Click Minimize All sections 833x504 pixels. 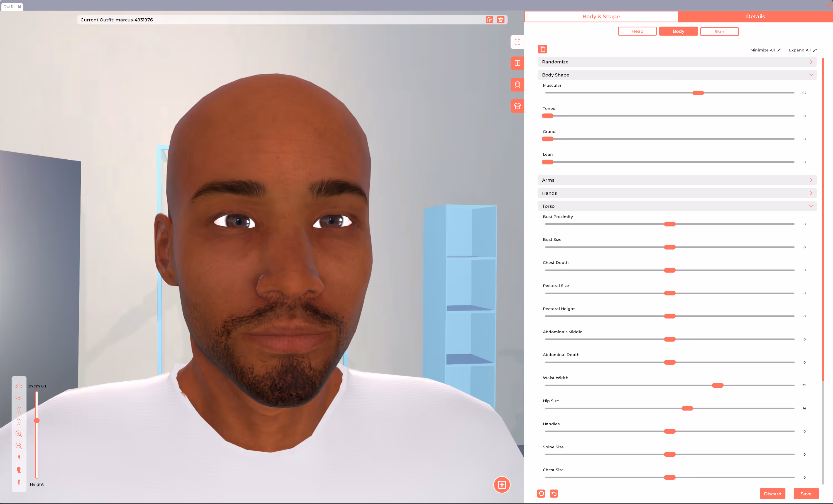click(765, 50)
